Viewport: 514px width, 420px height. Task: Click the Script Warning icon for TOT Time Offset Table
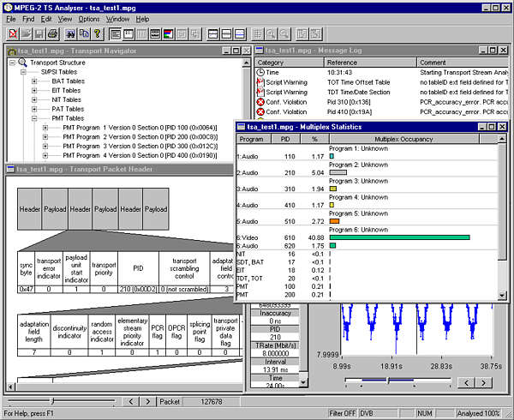(x=261, y=82)
